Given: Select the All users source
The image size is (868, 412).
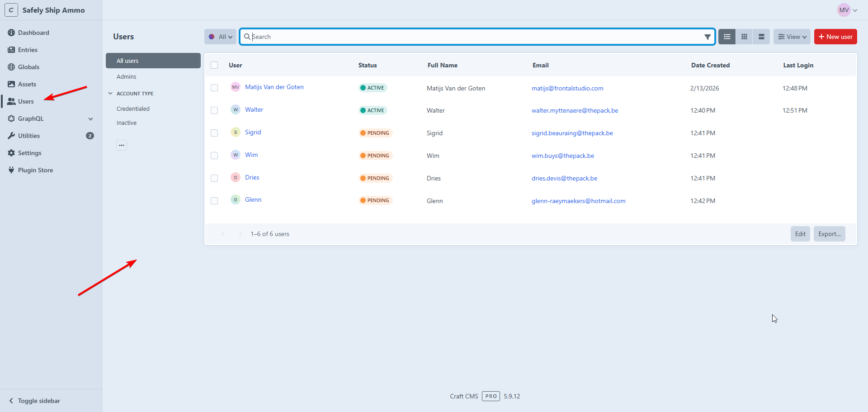Looking at the screenshot, I should [153, 61].
